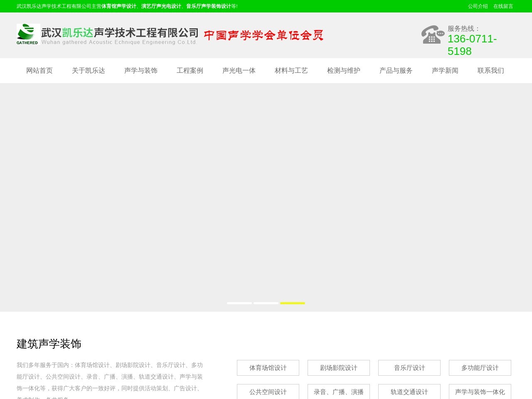Viewport: 532px width, 399px height.
Task: Read 声学新闻 acoustic news
Action: click(x=445, y=71)
